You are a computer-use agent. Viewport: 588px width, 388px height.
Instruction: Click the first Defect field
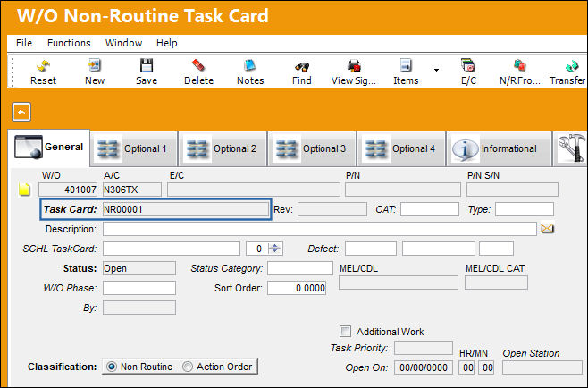point(371,249)
